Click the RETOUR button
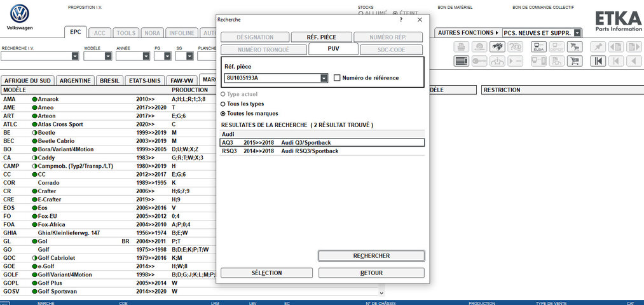The height and width of the screenshot is (305, 644). tap(371, 273)
